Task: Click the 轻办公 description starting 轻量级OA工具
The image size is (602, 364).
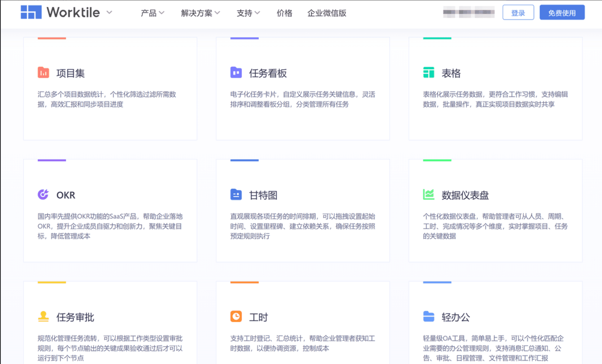Action: coord(493,348)
